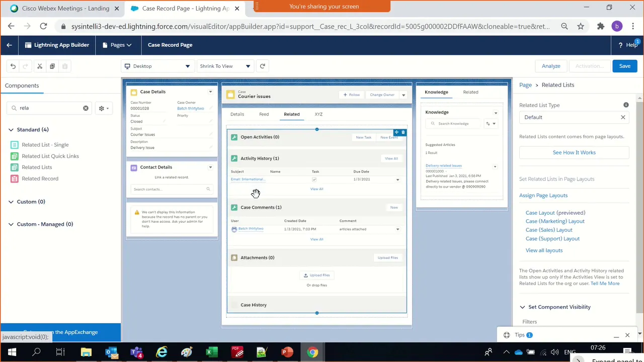
Task: Click the back arrow in App Builder header
Action: pos(9,45)
